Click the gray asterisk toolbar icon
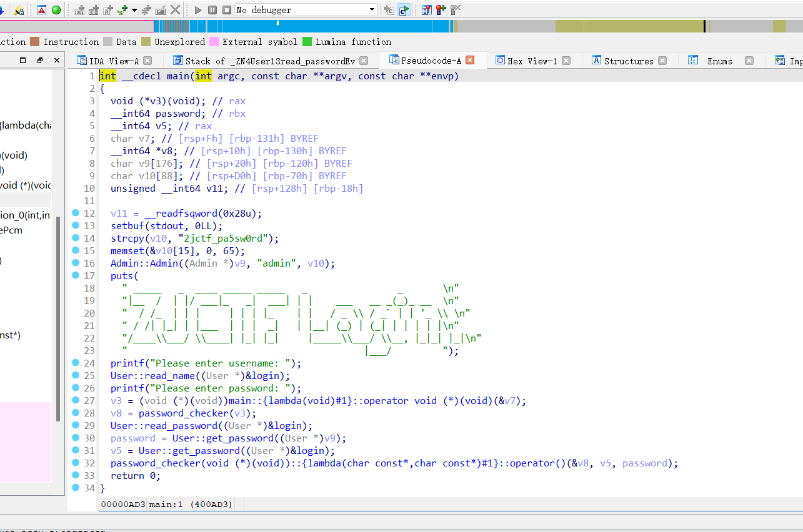 pos(146,10)
